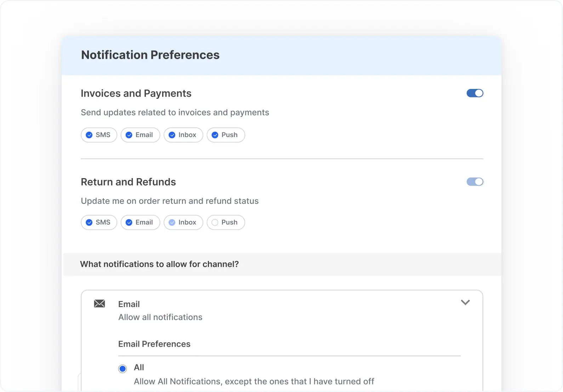563x392 pixels.
Task: Click the Return and Refunds heading
Action: point(128,182)
